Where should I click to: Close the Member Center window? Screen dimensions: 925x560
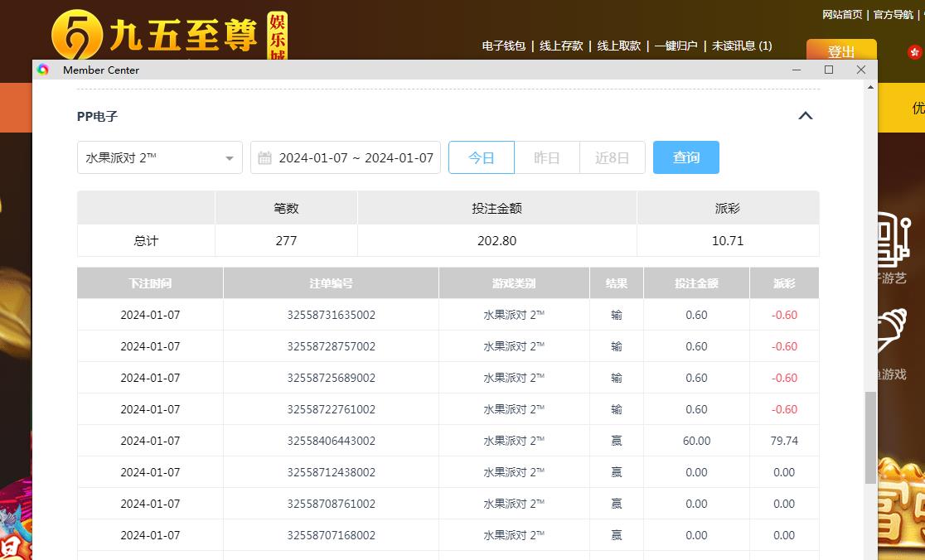pyautogui.click(x=860, y=70)
